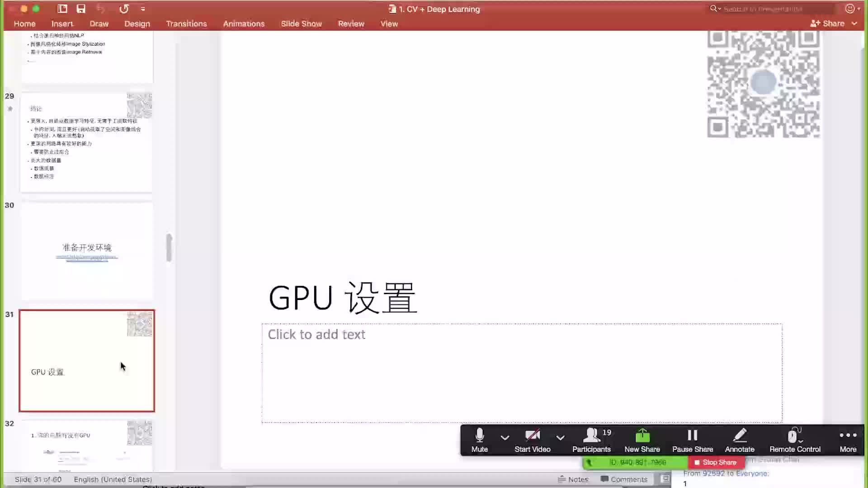Screen dimensions: 868x488
Task: Toggle Mute button in Zoom controls
Action: click(479, 440)
